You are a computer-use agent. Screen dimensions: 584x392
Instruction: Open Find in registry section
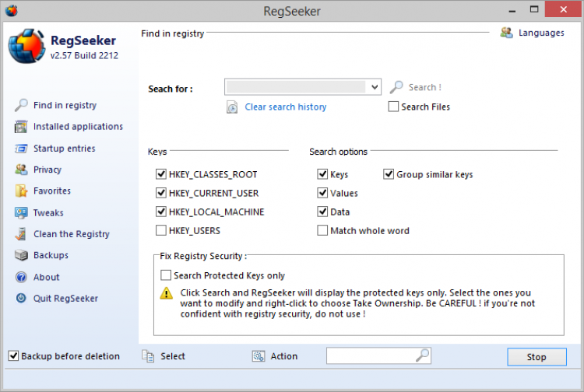(65, 105)
